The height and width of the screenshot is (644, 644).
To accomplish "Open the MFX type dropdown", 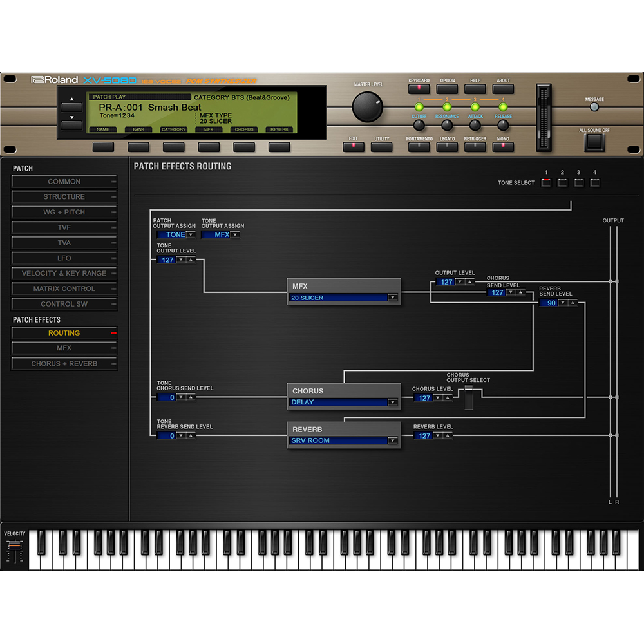I will click(393, 298).
